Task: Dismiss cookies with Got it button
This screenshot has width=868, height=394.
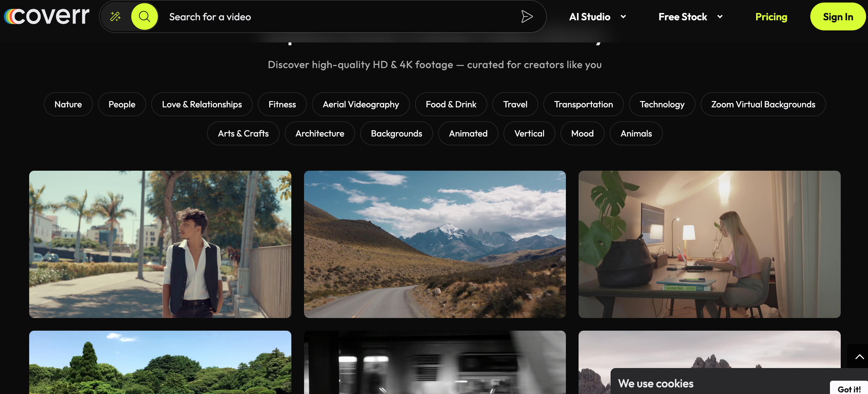Action: click(849, 389)
